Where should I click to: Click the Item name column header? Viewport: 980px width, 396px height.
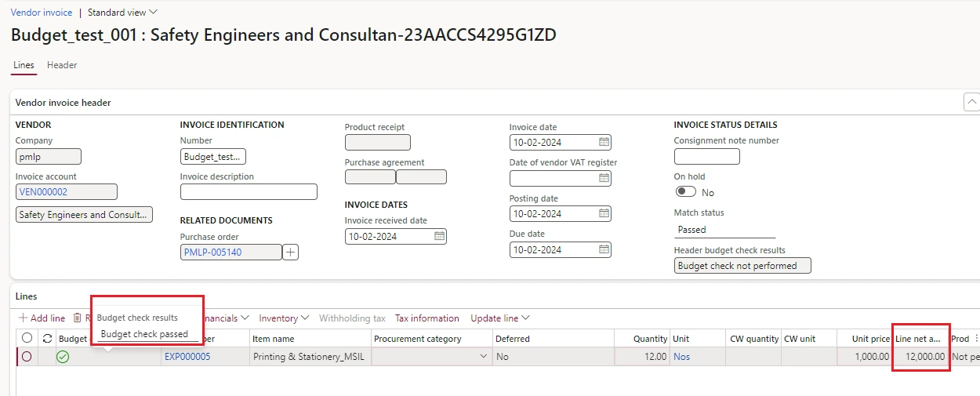(310, 339)
